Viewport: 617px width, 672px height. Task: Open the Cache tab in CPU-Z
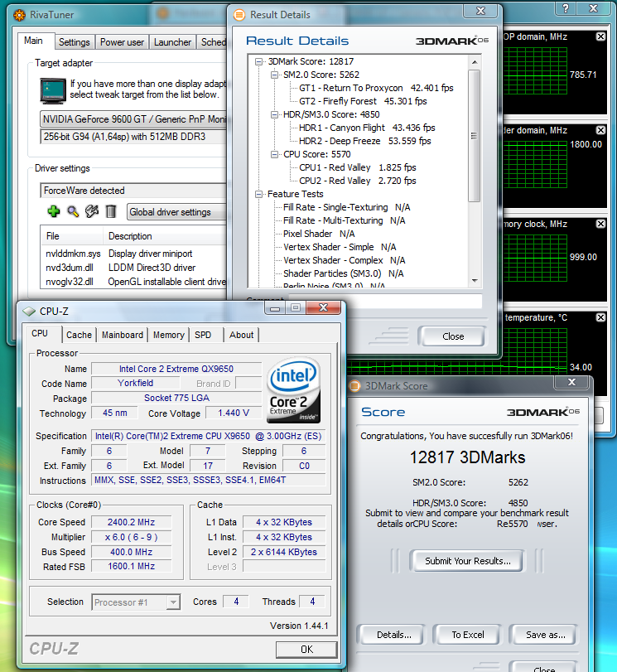(80, 335)
